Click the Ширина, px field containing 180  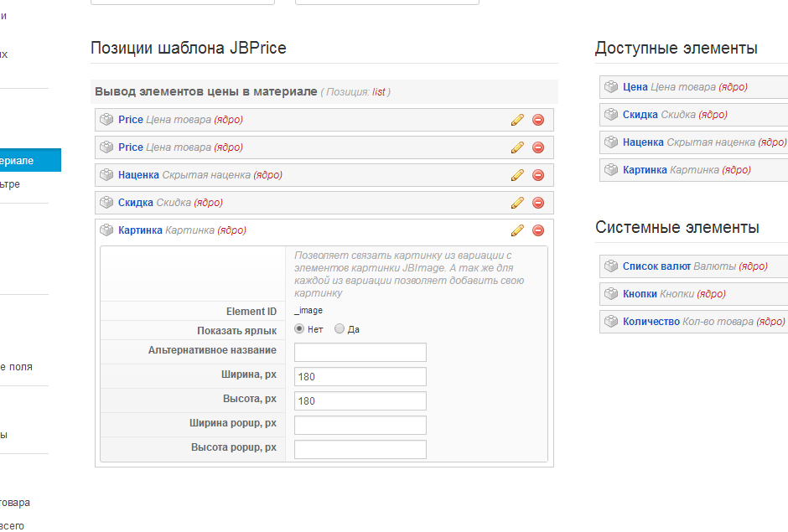click(360, 377)
